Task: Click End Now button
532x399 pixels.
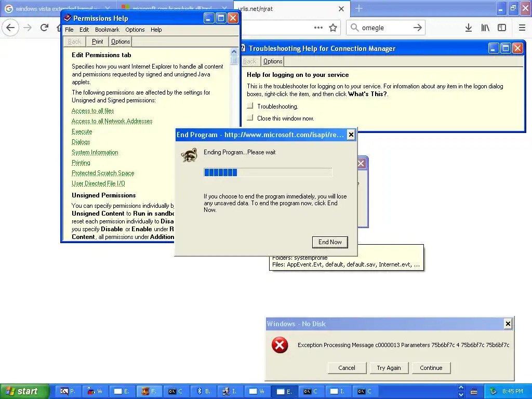Action: (x=330, y=242)
